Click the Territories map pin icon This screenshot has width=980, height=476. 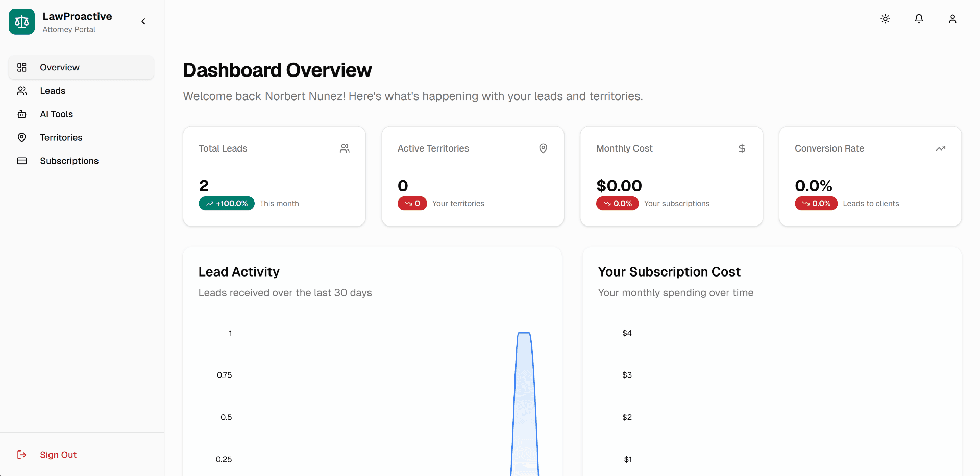coord(21,137)
